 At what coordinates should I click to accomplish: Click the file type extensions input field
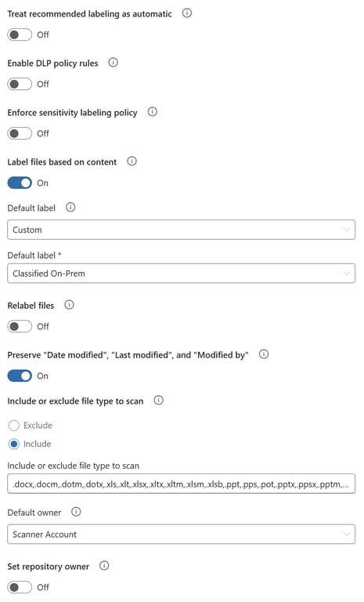pos(181,484)
